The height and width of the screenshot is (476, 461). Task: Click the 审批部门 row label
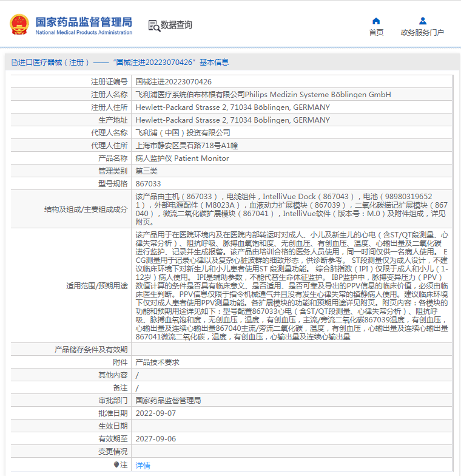point(113,401)
